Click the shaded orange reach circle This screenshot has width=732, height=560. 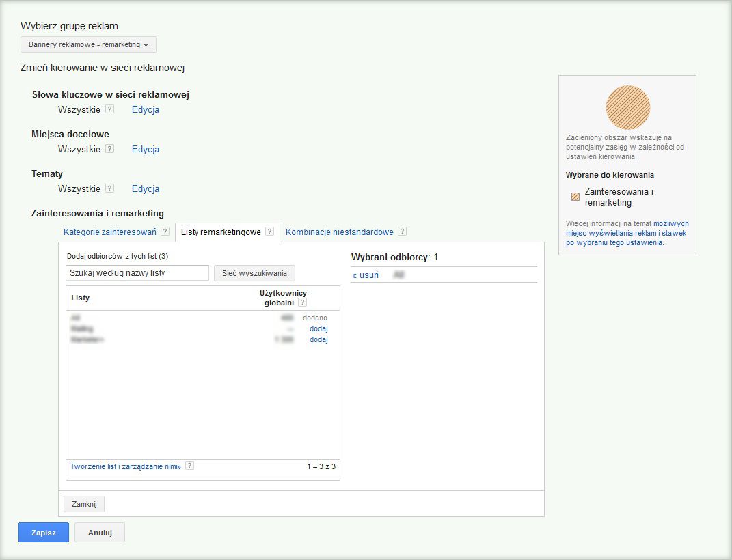[x=628, y=107]
